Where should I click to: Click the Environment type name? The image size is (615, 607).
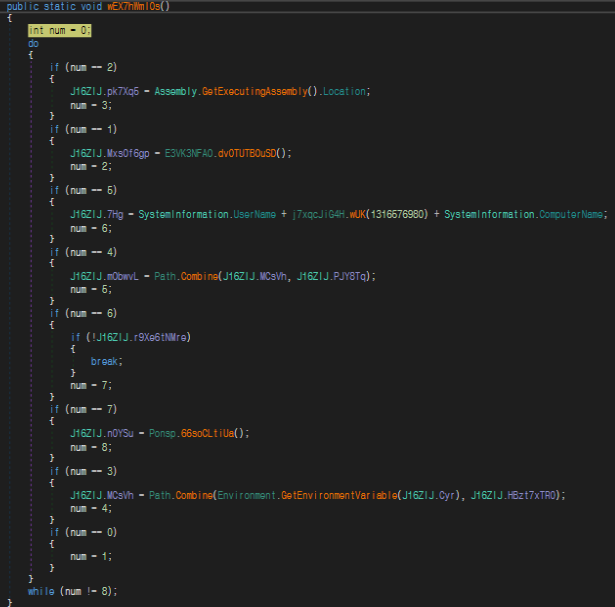coord(247,496)
